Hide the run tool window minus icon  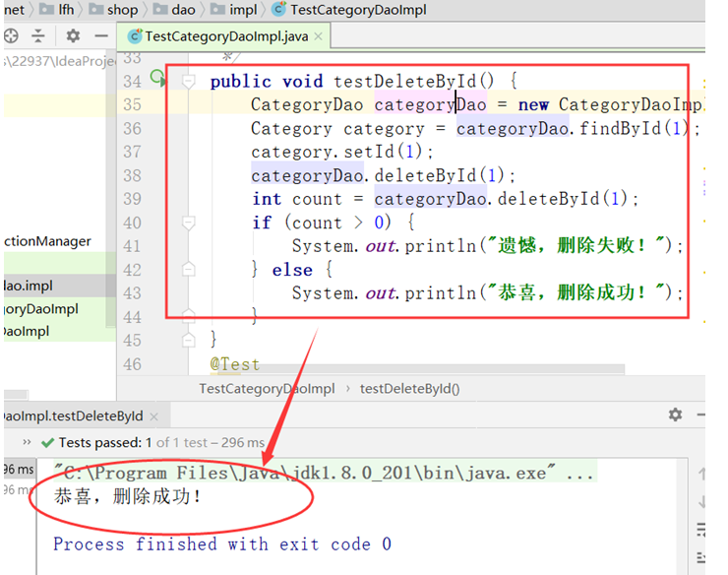[x=700, y=415]
